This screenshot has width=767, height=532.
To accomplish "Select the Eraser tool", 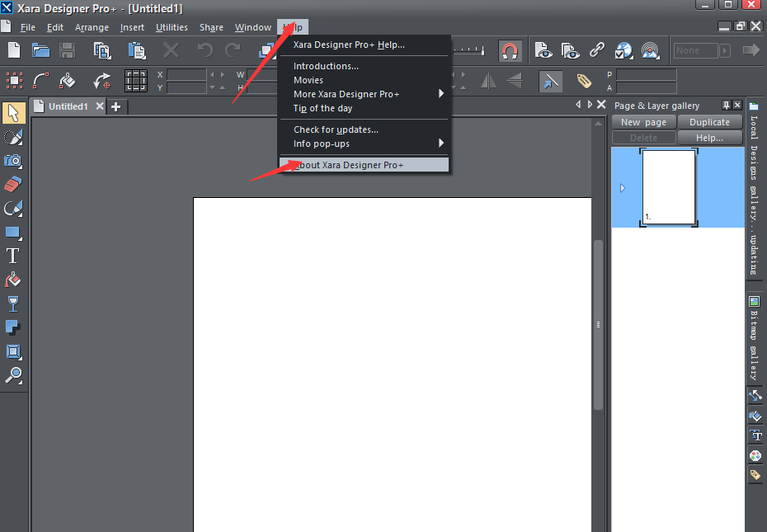I will [13, 185].
